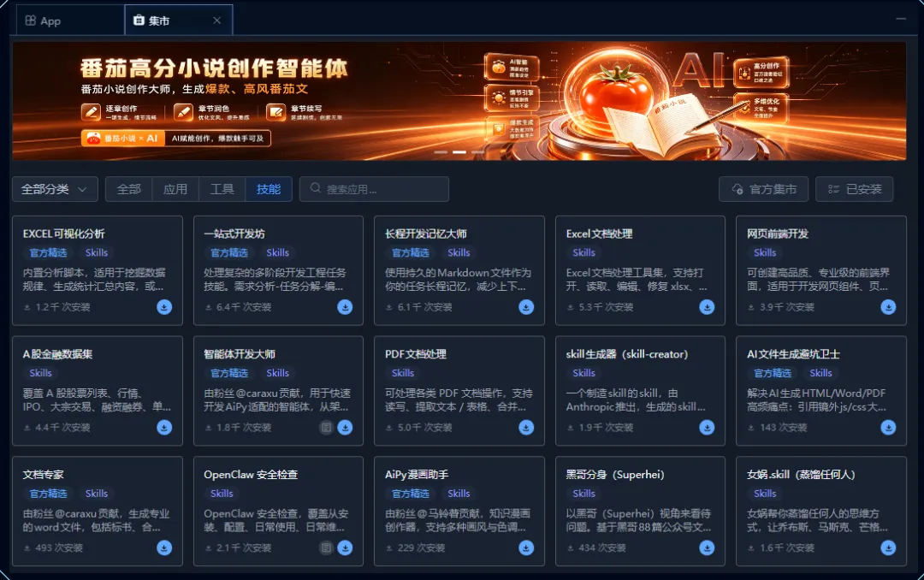
Task: Click download icon on 一站式开发坊 card
Action: [x=346, y=307]
